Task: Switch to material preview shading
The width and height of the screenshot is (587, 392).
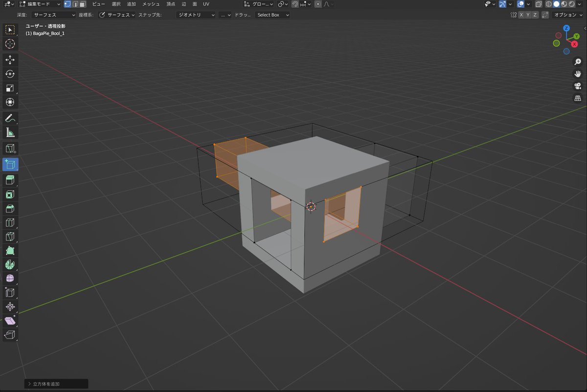Action: pos(564,4)
